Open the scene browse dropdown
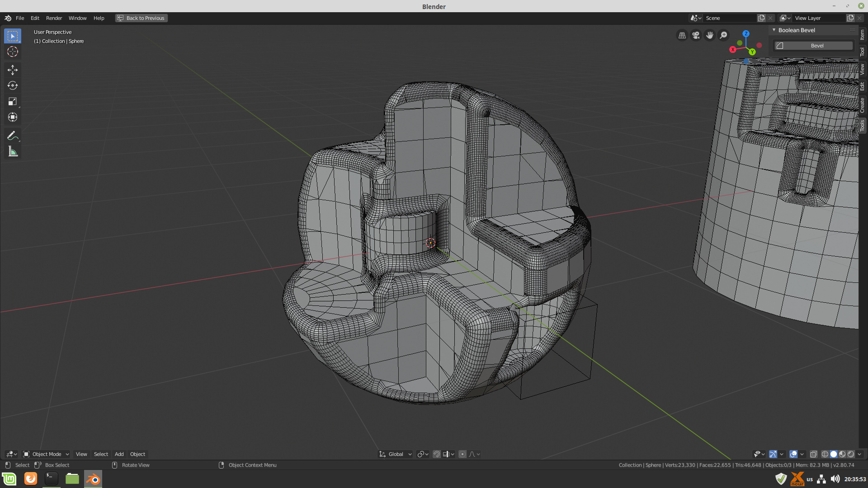Viewport: 868px width, 488px height. pos(696,18)
